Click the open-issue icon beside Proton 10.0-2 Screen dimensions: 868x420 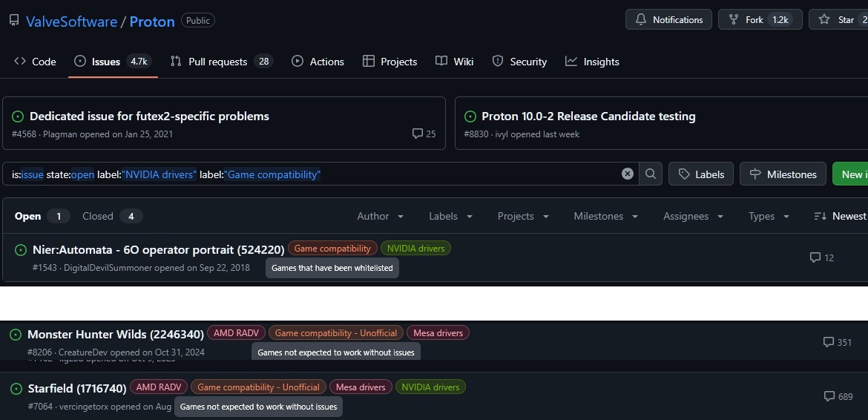click(x=470, y=117)
